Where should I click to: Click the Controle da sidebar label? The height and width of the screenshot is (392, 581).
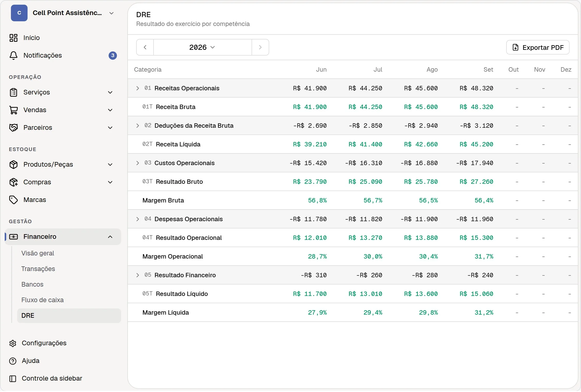(x=52, y=379)
